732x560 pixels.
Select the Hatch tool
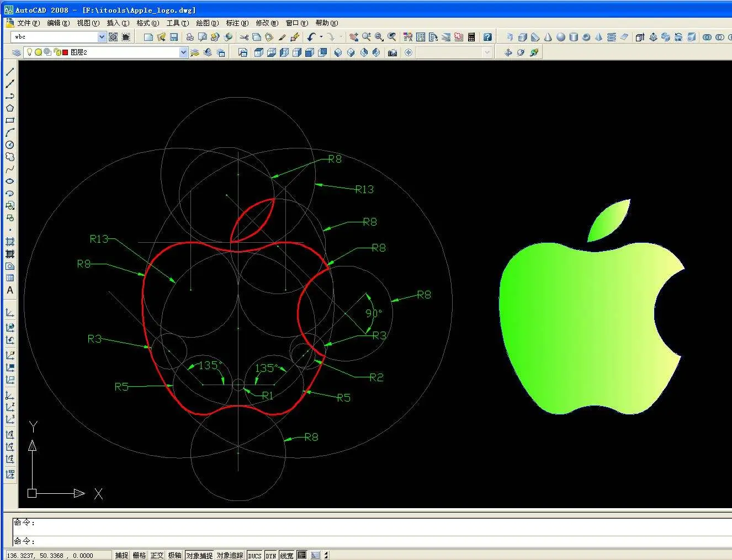(10, 242)
